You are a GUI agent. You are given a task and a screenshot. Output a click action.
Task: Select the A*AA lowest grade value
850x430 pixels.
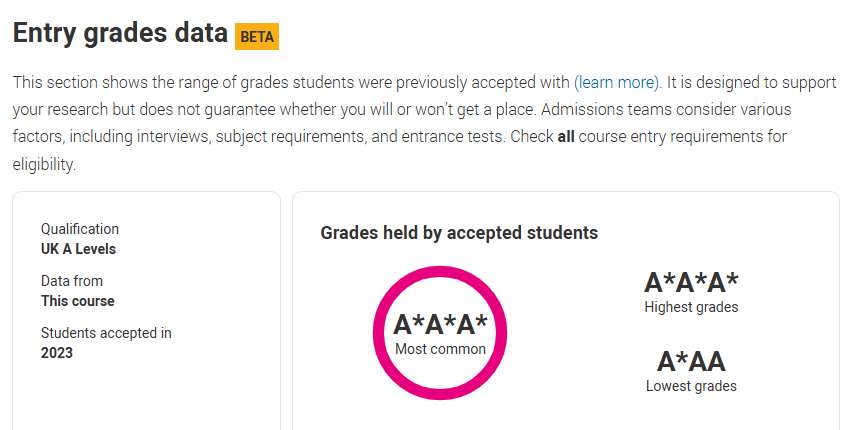click(x=691, y=361)
